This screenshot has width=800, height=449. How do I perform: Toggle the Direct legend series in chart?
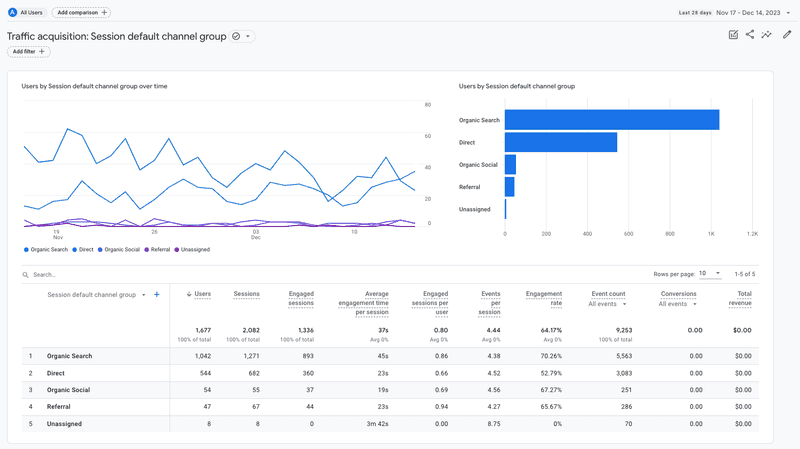83,249
